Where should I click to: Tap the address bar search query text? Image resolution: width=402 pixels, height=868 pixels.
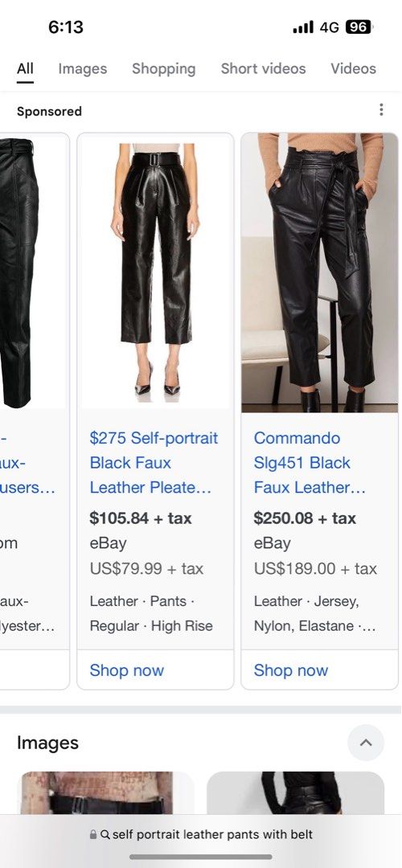tap(212, 834)
